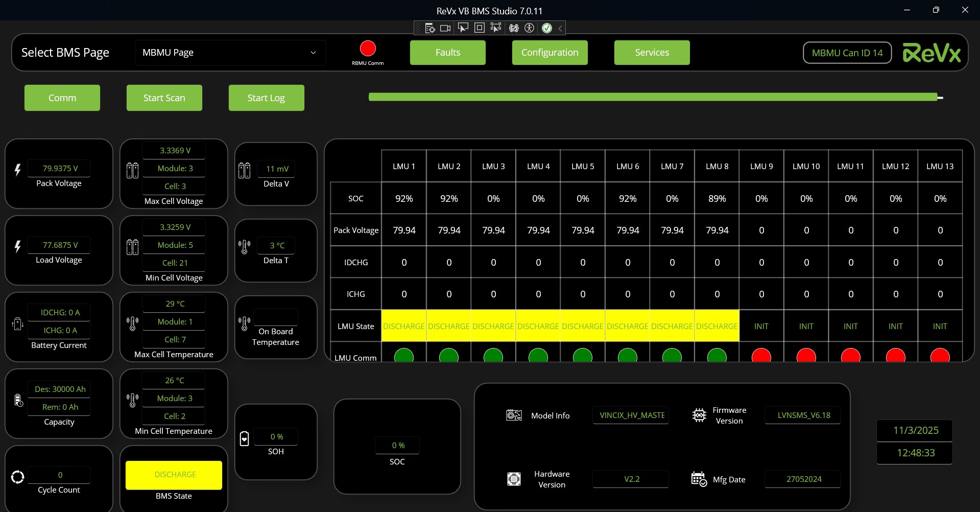Viewport: 980px width, 512px height.
Task: Click the 77.6875 V load voltage value
Action: (59, 245)
